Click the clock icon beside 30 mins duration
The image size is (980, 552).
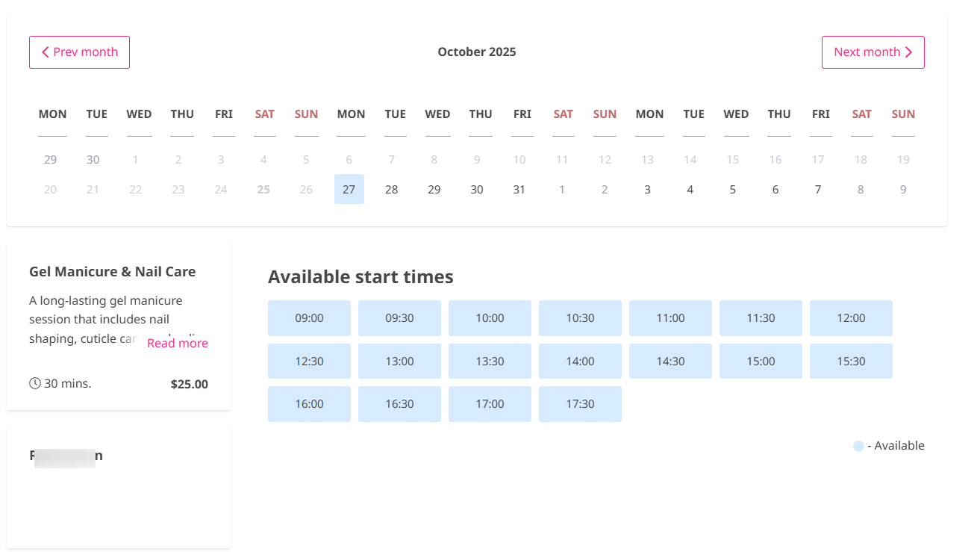coord(34,382)
